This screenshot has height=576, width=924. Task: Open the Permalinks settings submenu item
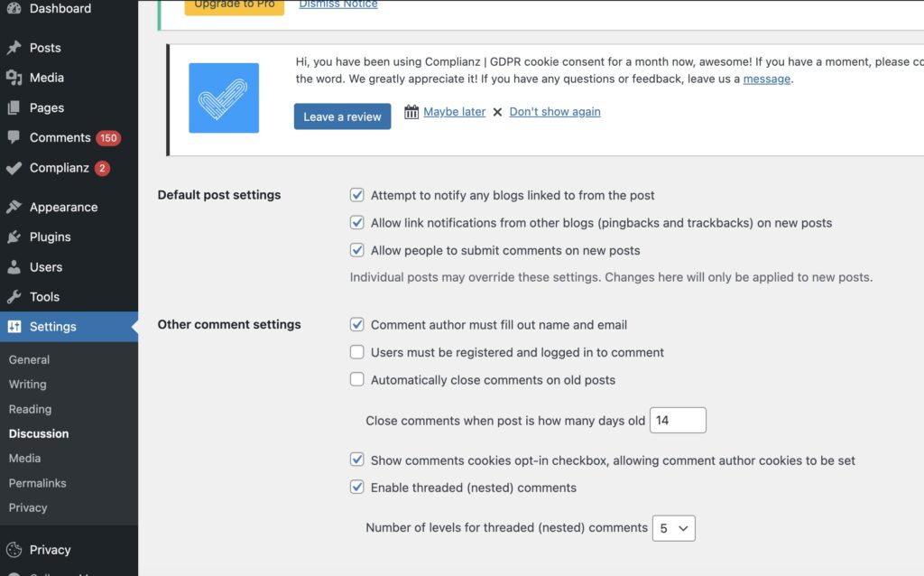[x=37, y=483]
